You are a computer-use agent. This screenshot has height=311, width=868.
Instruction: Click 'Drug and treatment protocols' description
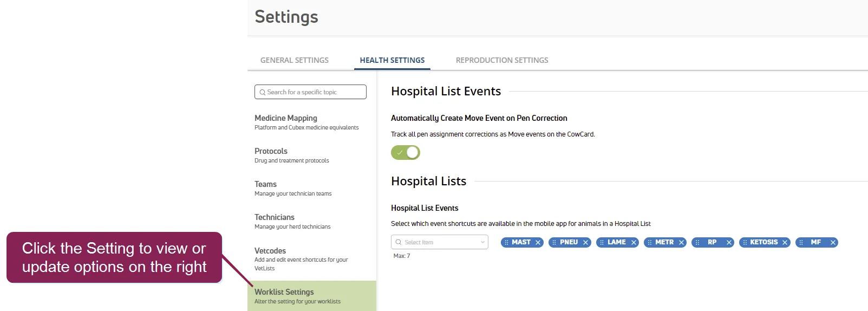292,160
